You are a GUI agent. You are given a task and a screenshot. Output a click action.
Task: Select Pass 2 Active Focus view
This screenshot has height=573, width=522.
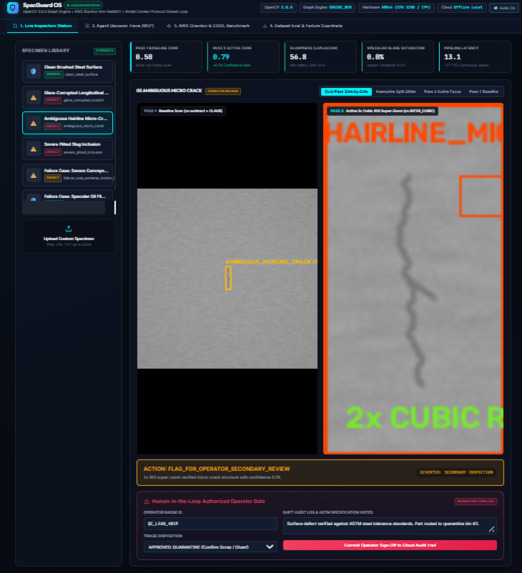(442, 91)
